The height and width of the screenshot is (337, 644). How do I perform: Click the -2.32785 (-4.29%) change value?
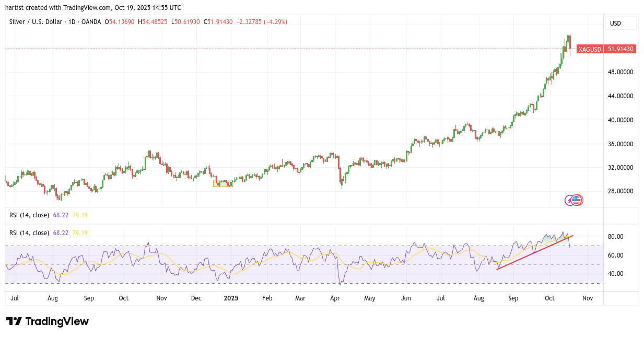tap(262, 22)
